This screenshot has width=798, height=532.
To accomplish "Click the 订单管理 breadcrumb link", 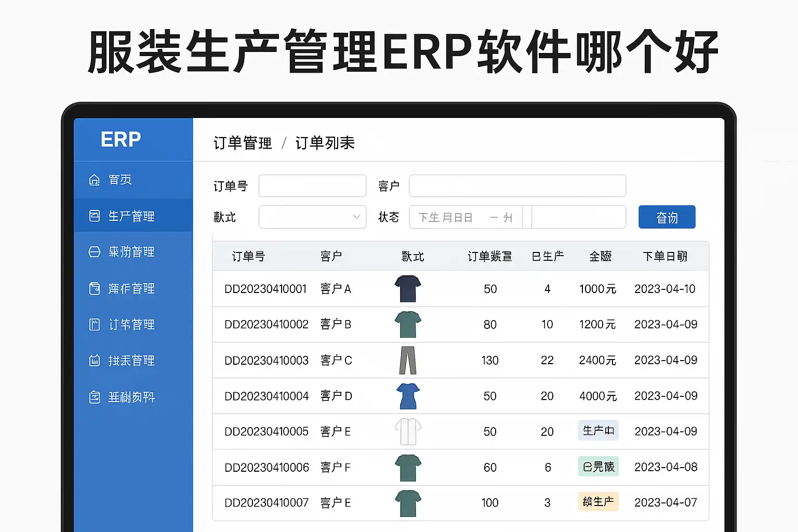I will [x=242, y=143].
